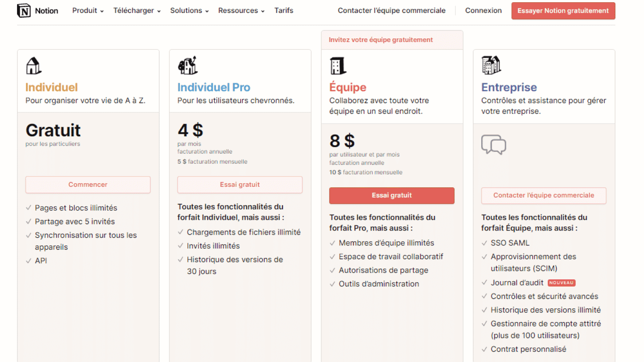Open the Ressources dropdown menu
Screen dimensions: 644x362
(x=241, y=11)
